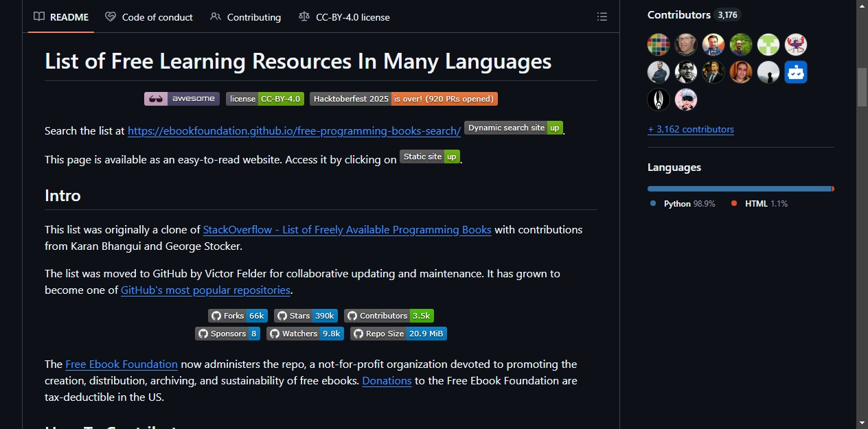Follow the GitHub's most popular repositories link
868x429 pixels.
205,290
